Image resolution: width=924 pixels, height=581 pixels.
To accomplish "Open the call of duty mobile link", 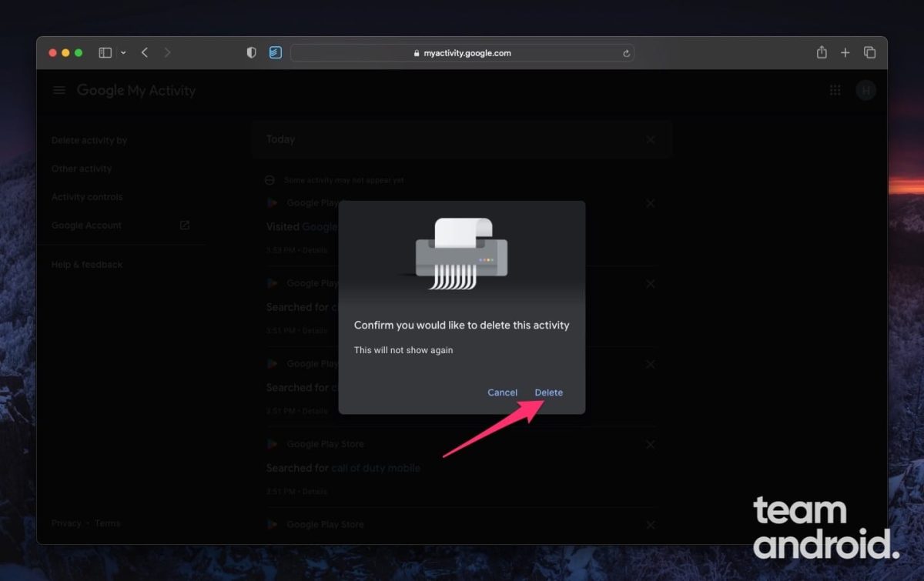I will pyautogui.click(x=376, y=468).
